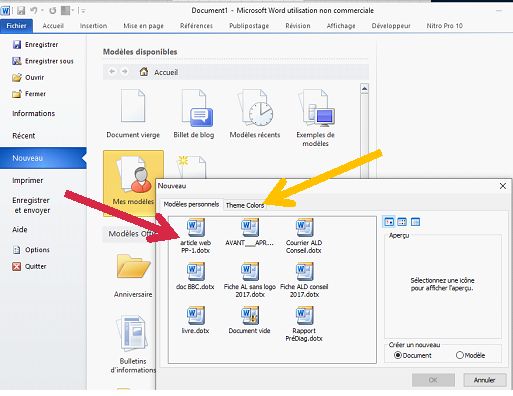
Task: Open Modèles récents templates
Action: coord(255,113)
